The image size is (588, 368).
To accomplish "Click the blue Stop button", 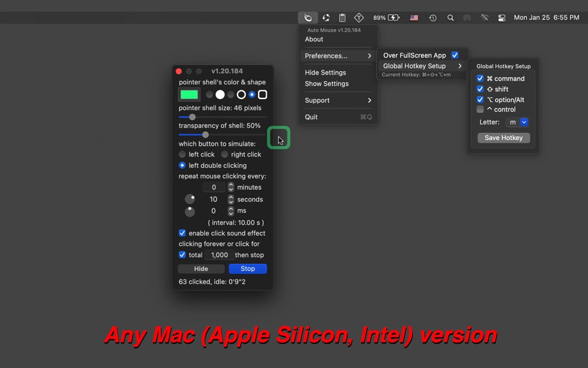I will (248, 269).
